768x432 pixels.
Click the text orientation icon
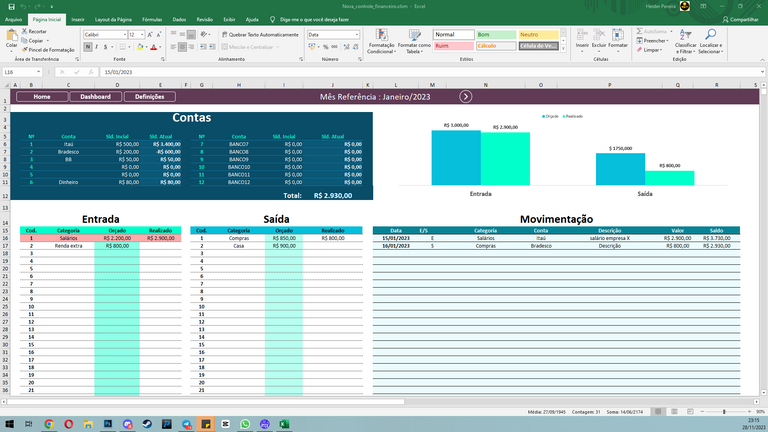(x=204, y=35)
